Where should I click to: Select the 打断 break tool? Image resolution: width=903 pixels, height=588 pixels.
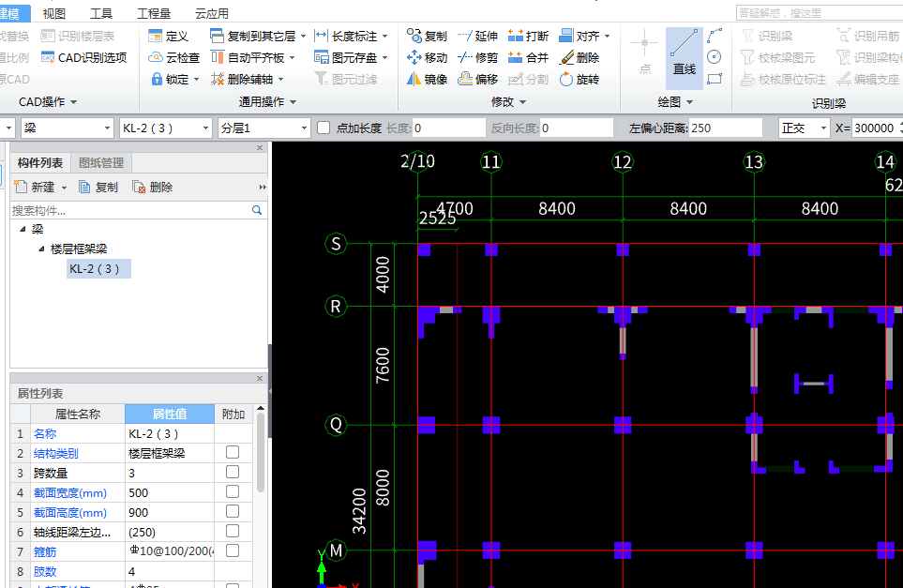point(528,37)
